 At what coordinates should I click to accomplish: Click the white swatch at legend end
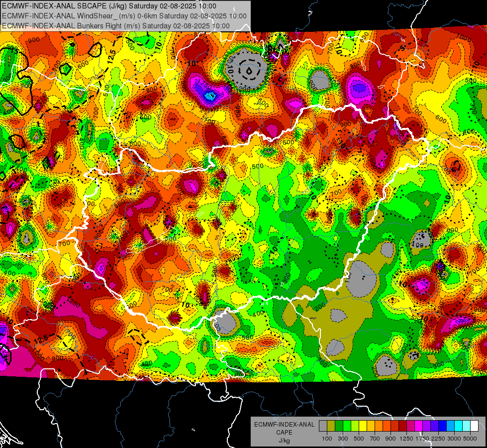474,426
